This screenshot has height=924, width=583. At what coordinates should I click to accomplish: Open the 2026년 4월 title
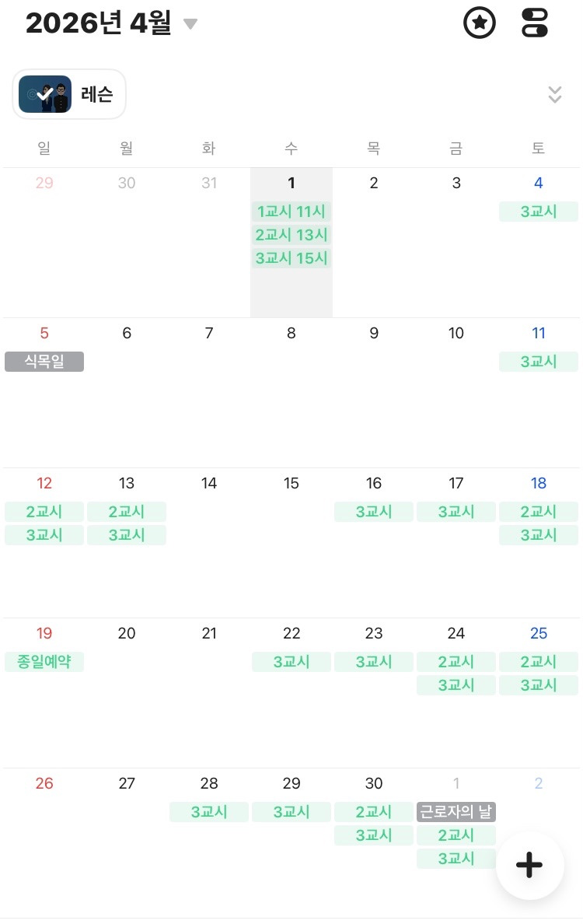point(98,23)
